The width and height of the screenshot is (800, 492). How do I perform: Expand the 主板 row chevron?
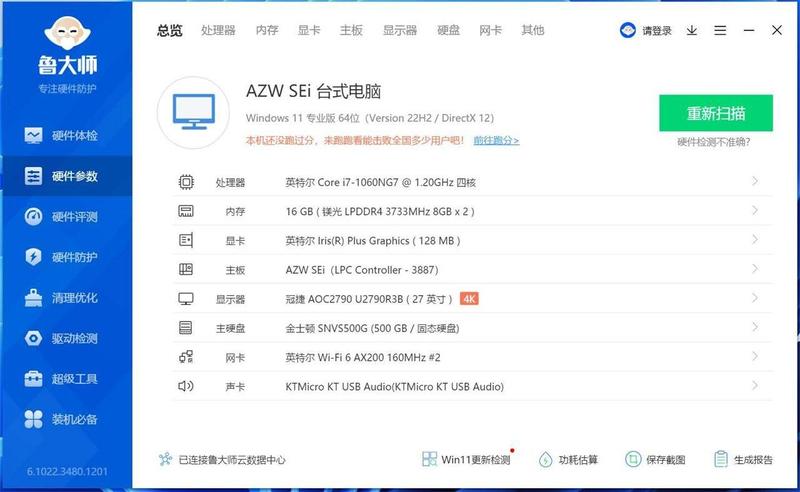coord(755,268)
